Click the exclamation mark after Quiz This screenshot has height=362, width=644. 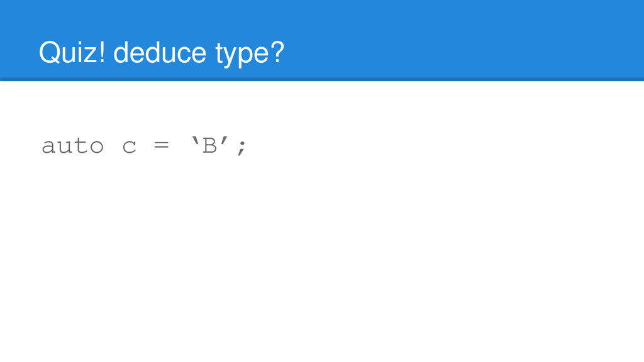103,53
